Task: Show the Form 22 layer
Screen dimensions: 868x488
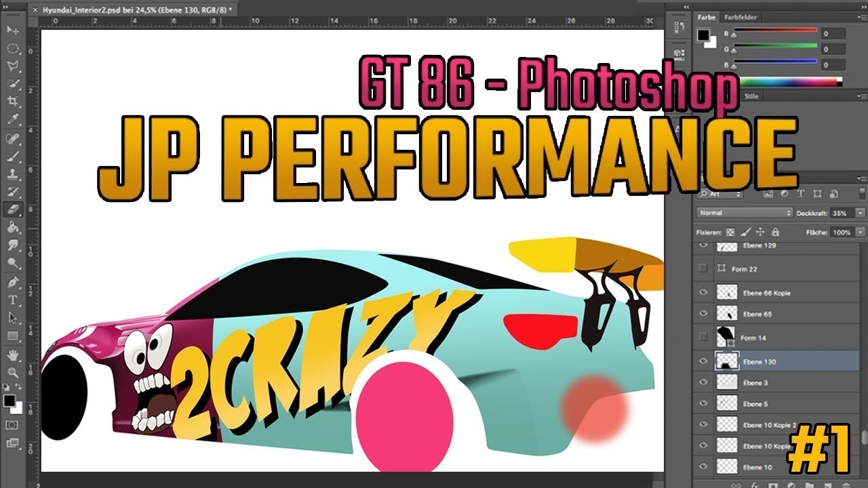Action: [x=703, y=268]
